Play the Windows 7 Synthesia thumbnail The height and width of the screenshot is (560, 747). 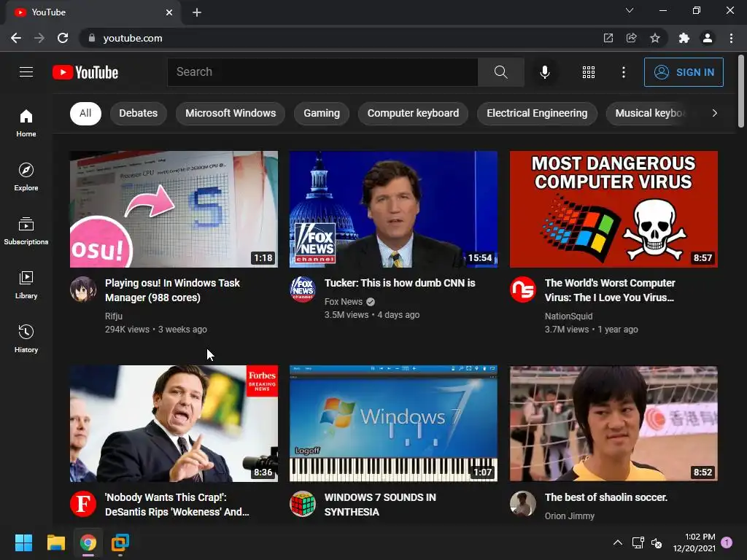click(x=393, y=424)
